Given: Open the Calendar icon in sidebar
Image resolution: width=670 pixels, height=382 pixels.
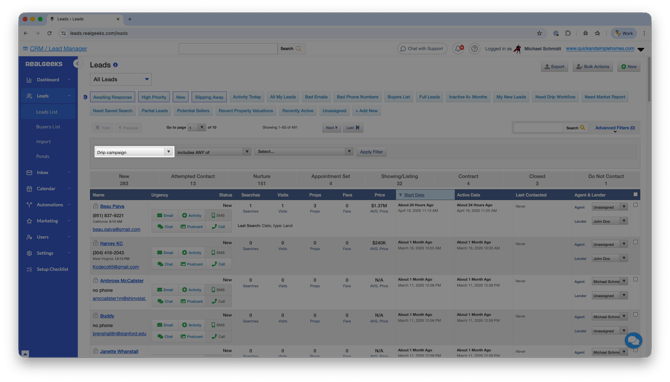Looking at the screenshot, I should tap(29, 189).
